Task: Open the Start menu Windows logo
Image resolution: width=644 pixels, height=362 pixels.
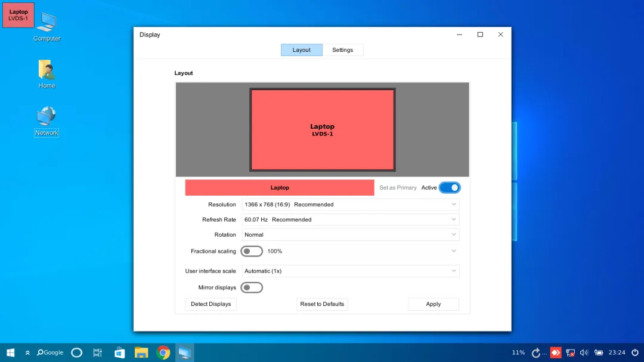Action: pos(11,352)
